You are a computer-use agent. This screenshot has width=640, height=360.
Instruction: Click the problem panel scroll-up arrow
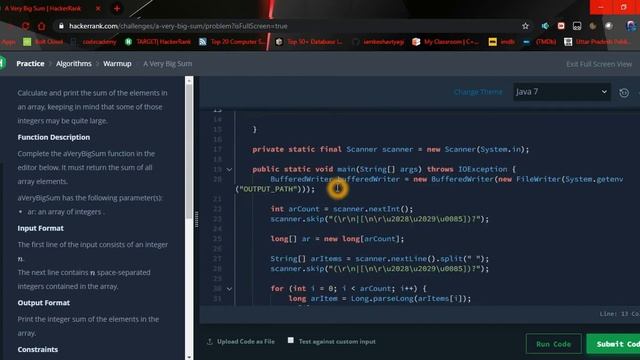[189, 81]
